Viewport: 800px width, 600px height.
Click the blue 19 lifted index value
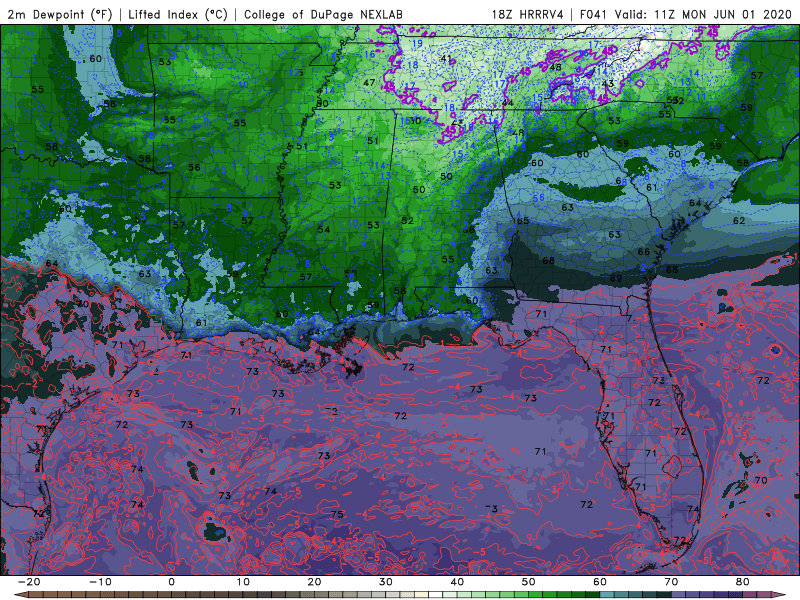(417, 43)
